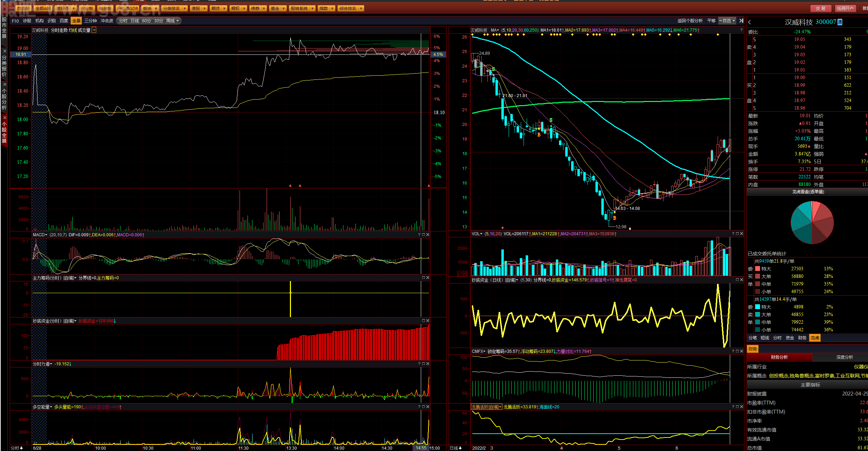Image resolution: width=868 pixels, height=451 pixels.
Task: Close the 主力筹码(分时) indicator panel
Action: (x=428, y=278)
